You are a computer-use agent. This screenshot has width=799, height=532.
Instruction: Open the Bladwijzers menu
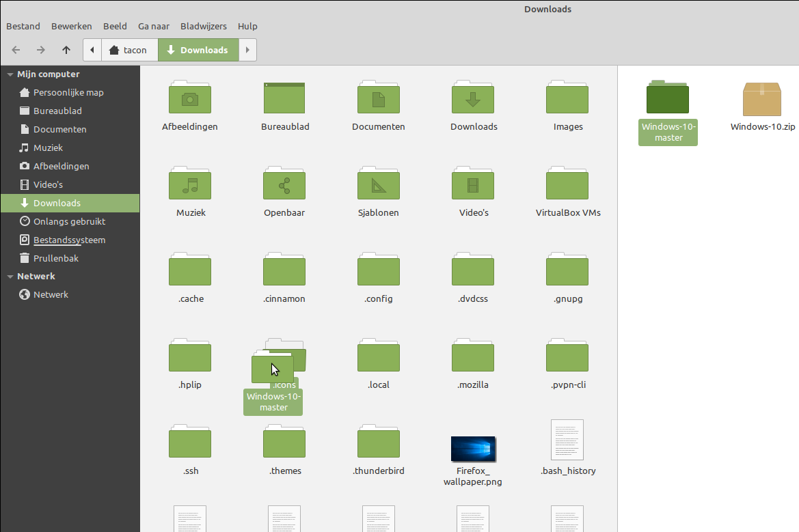[204, 26]
